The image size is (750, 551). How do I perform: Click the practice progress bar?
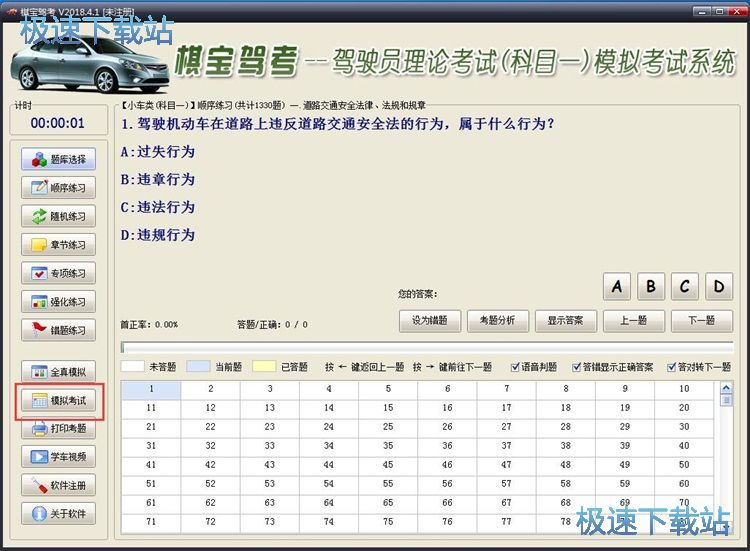point(425,347)
